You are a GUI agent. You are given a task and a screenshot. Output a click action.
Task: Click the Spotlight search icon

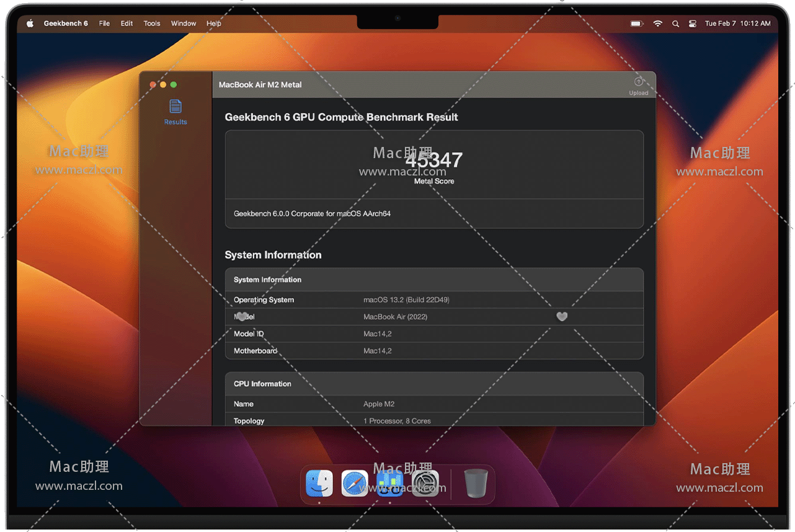675,24
